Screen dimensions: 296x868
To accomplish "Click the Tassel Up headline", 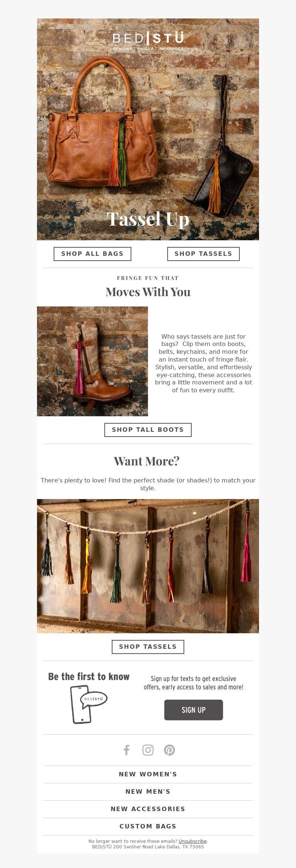I will [x=148, y=219].
